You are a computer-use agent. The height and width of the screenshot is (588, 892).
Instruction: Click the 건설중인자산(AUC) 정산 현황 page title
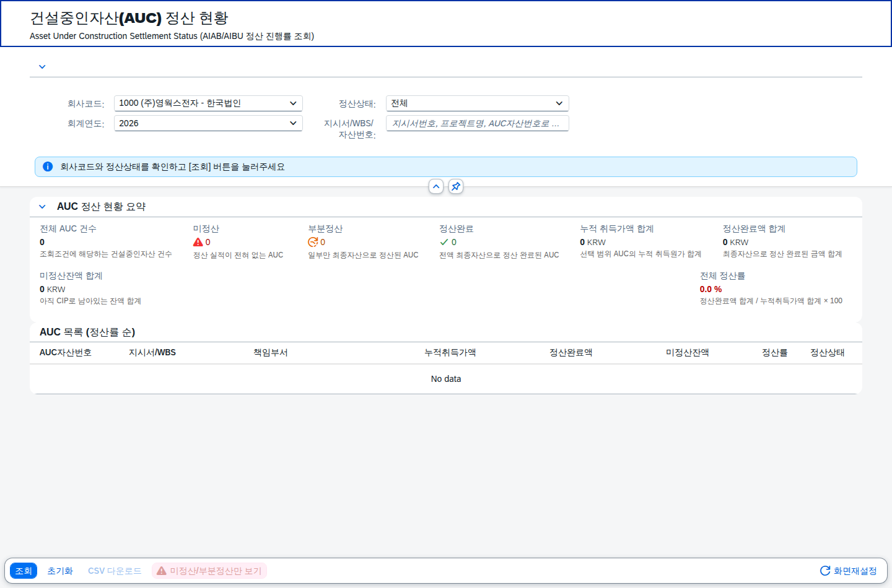[x=129, y=18]
